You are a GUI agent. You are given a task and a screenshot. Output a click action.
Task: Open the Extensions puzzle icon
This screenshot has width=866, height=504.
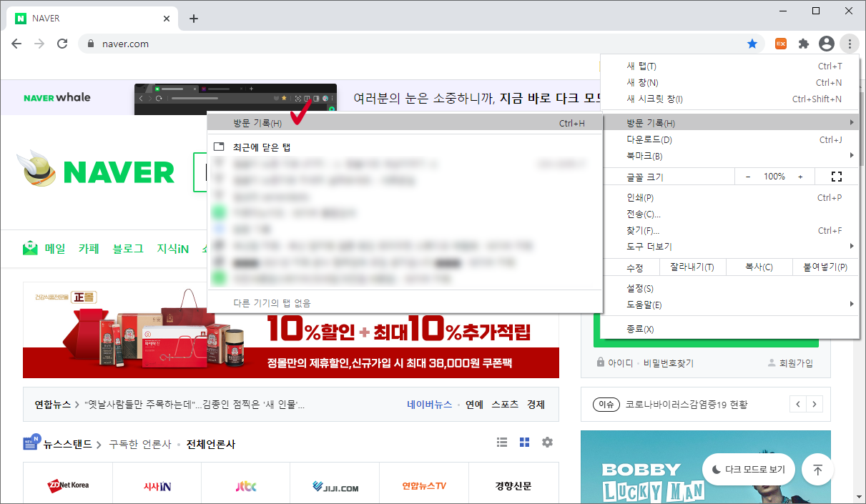804,44
